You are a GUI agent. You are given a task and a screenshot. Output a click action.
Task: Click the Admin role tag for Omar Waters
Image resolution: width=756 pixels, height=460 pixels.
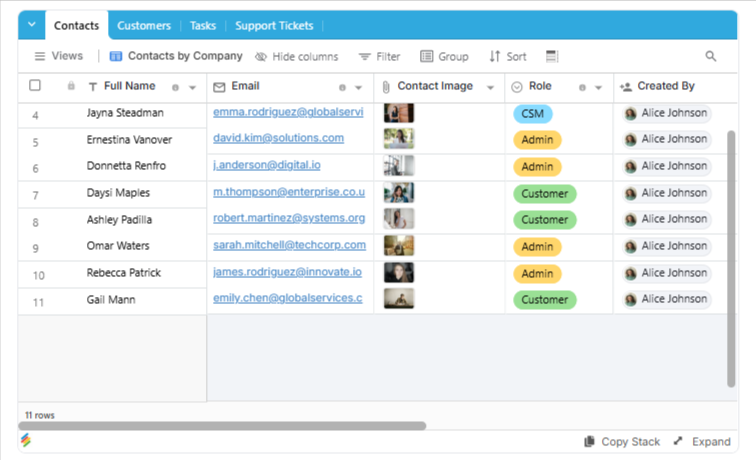(537, 247)
